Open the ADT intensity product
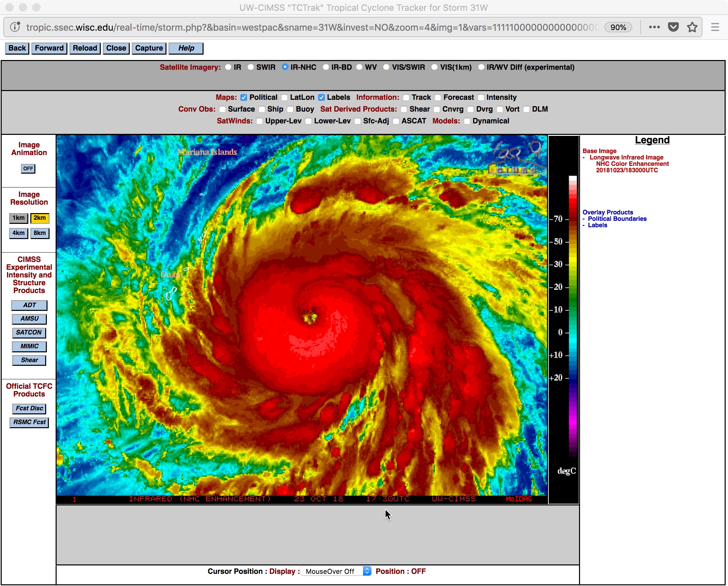This screenshot has width=728, height=586. pyautogui.click(x=29, y=305)
